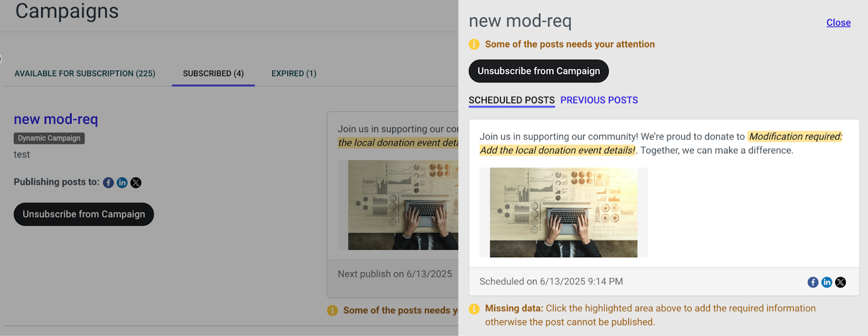The height and width of the screenshot is (336, 868).
Task: Open the new mod-req campaign title link
Action: [x=56, y=119]
